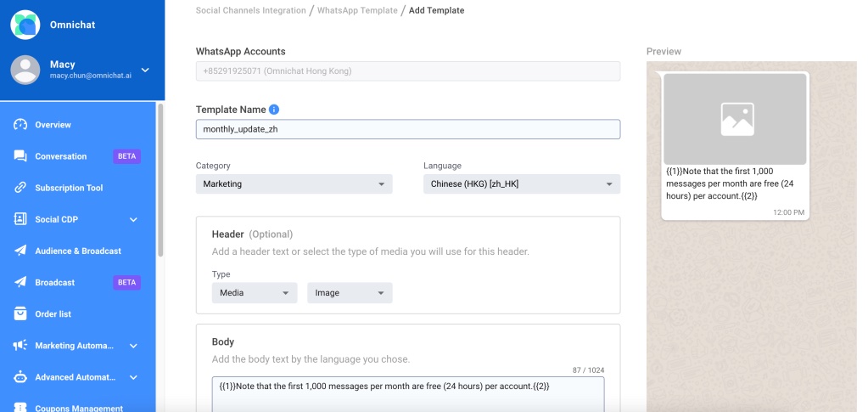Open Broadcast in the sidebar menu
This screenshot has width=868, height=412.
pos(55,282)
